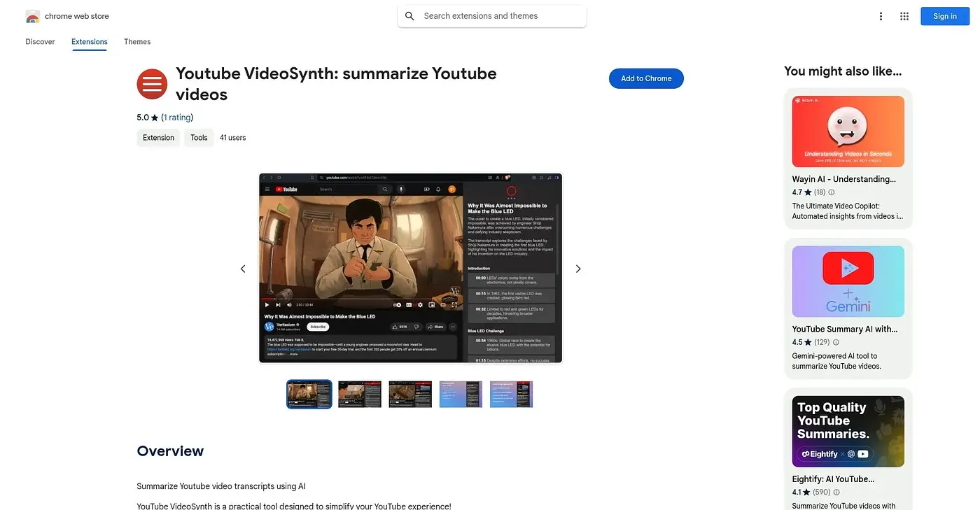Open the 1 rating link
The height and width of the screenshot is (510, 980).
pos(177,118)
